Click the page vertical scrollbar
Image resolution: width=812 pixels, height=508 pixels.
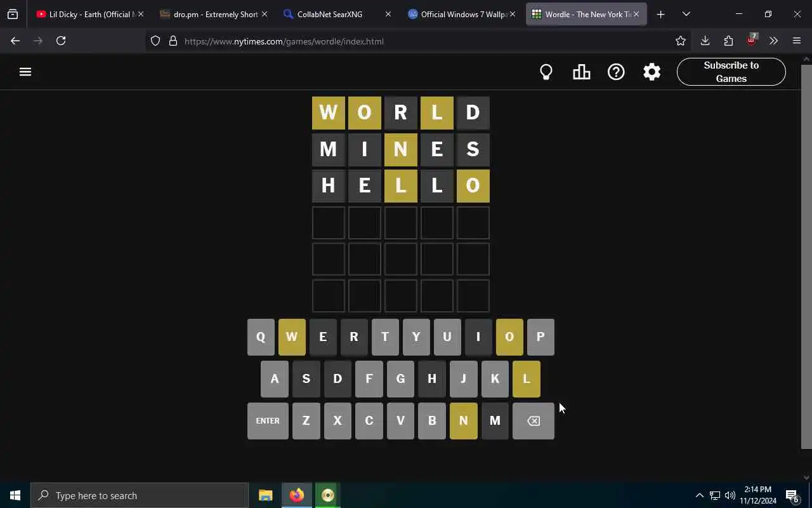(806, 257)
